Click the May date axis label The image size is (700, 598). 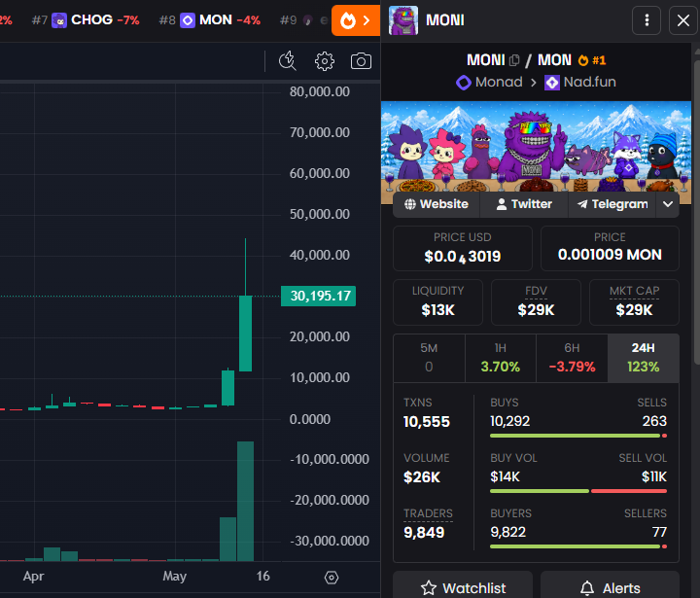(174, 576)
